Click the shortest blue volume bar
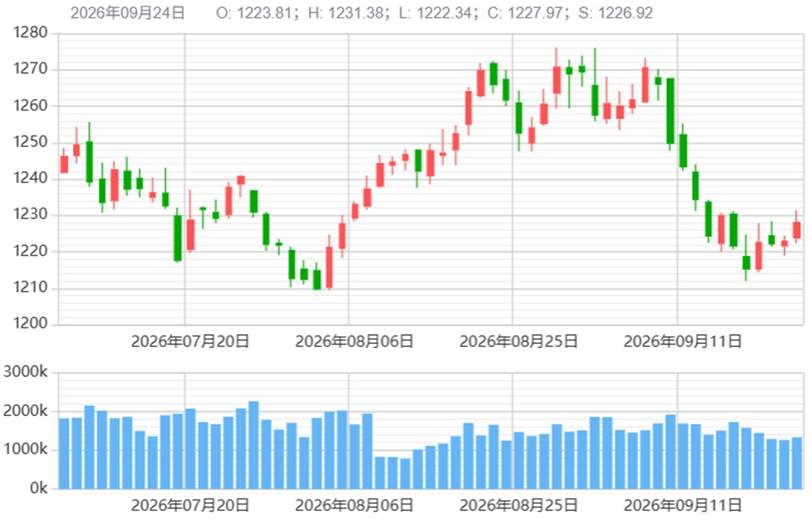The height and width of the screenshot is (519, 812). click(x=405, y=474)
